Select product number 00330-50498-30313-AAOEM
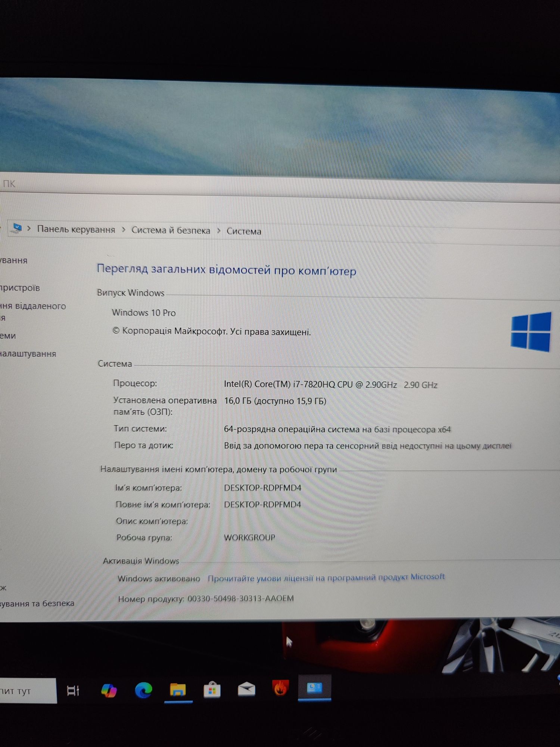 [240, 598]
